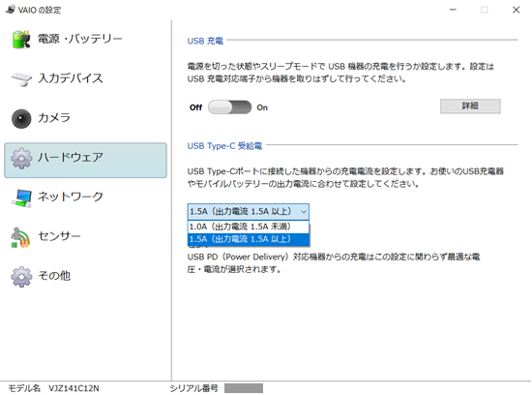Click the モデル名 label
Image resolution: width=532 pixels, height=395 pixels.
(24, 388)
